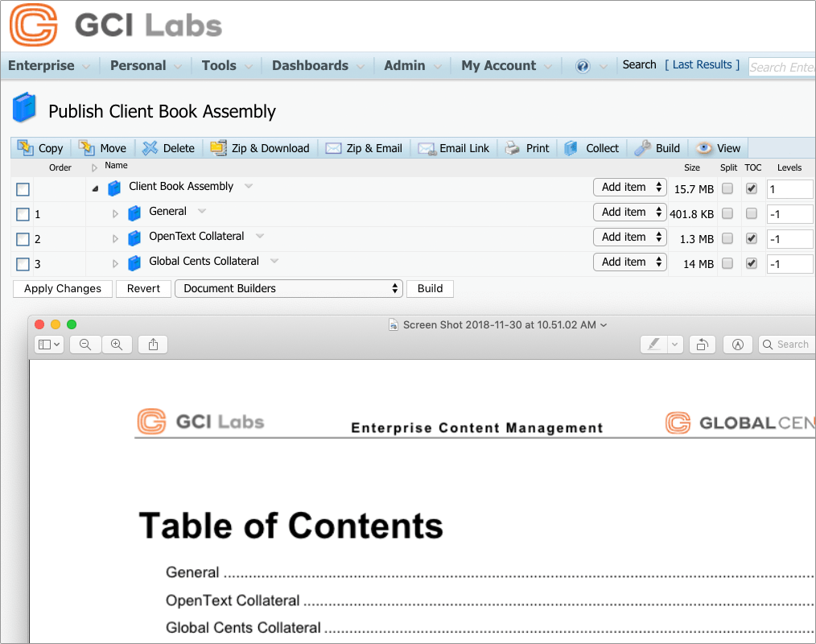The image size is (816, 644).
Task: Open the Document Builders dropdown
Action: pos(289,288)
